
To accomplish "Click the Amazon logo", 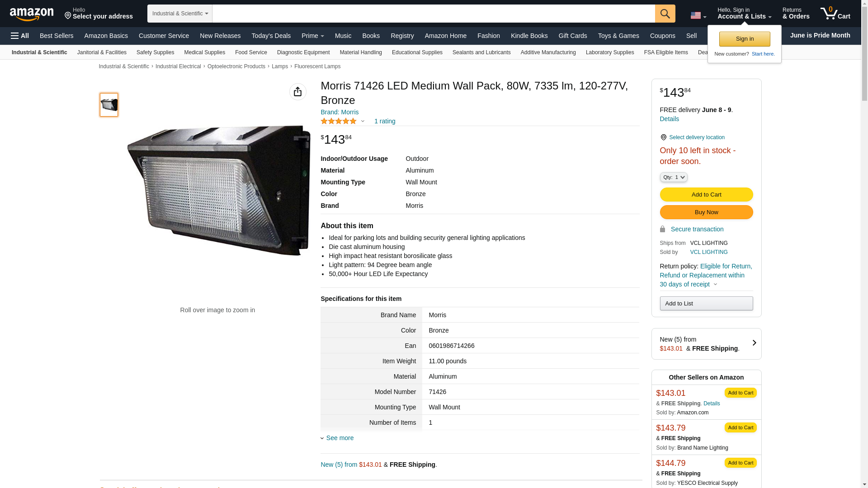I will pyautogui.click(x=32, y=14).
